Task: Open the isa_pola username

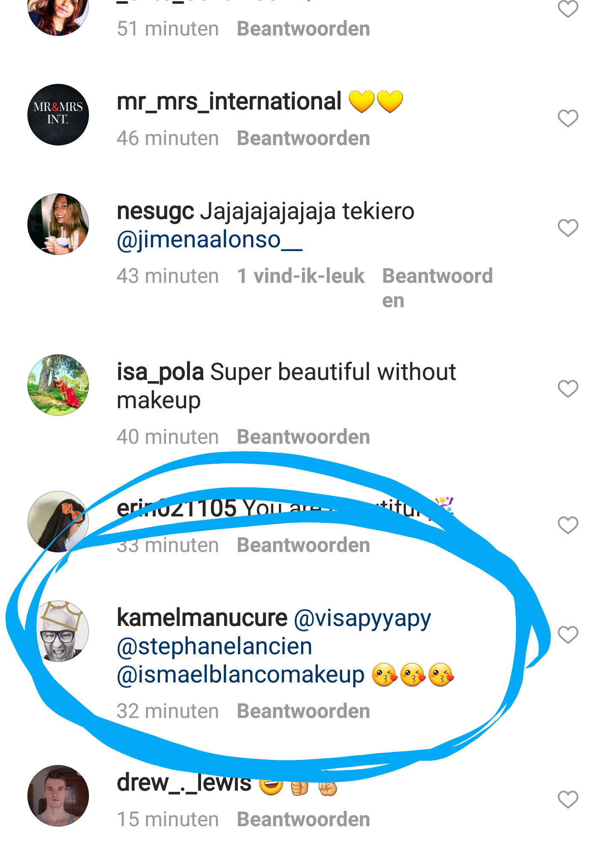Action: (x=160, y=372)
